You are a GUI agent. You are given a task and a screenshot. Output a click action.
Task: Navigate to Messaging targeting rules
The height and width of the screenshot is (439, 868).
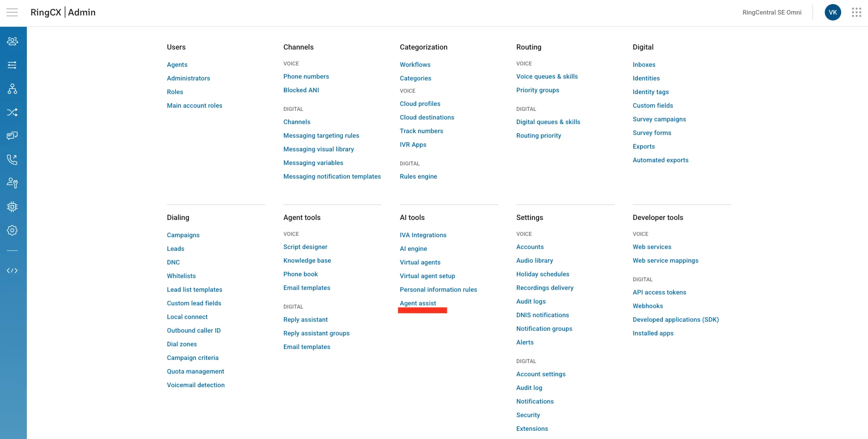(x=321, y=135)
